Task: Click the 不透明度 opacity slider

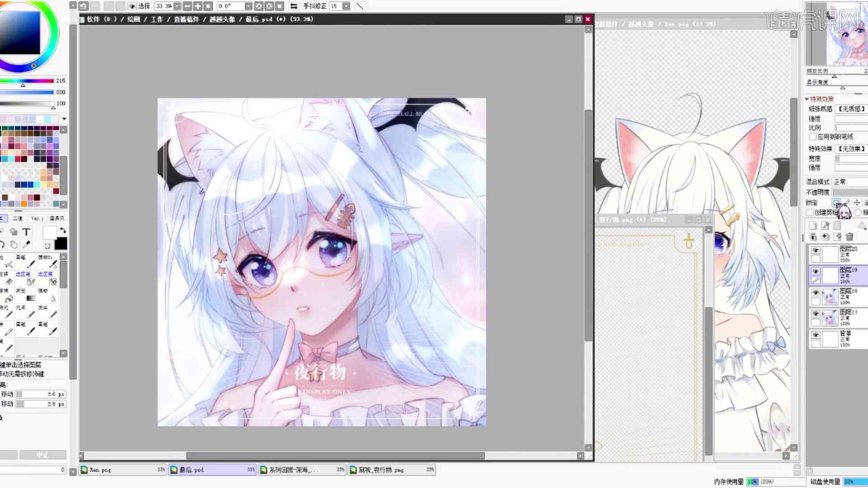Action: [x=851, y=192]
